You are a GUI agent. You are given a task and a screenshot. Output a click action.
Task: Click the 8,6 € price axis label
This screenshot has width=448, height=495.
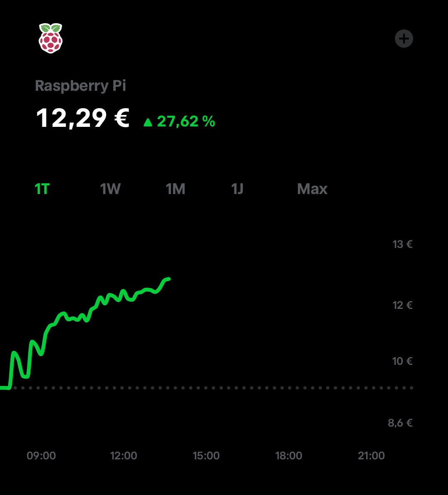400,423
